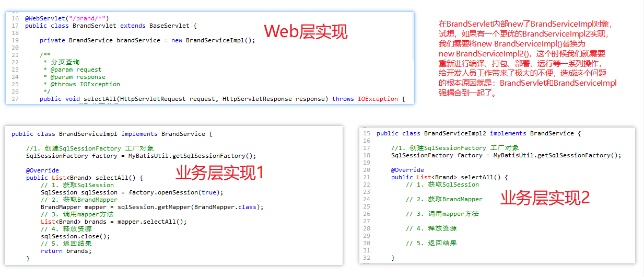Click the "分页查询" Javadoc comment
Viewport: 644px width, 277px height.
(65, 62)
